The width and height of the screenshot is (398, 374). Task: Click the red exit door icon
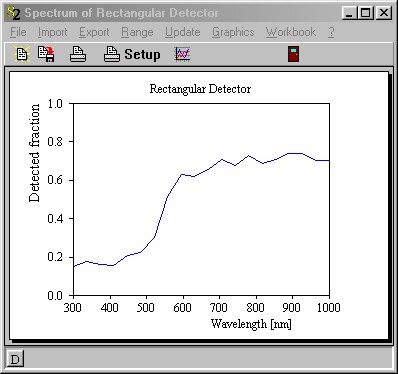(293, 54)
